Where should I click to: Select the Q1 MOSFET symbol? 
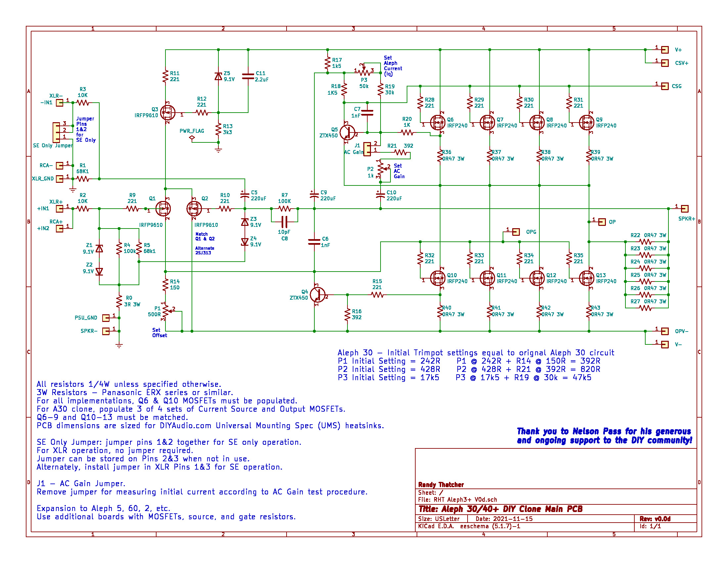click(163, 209)
